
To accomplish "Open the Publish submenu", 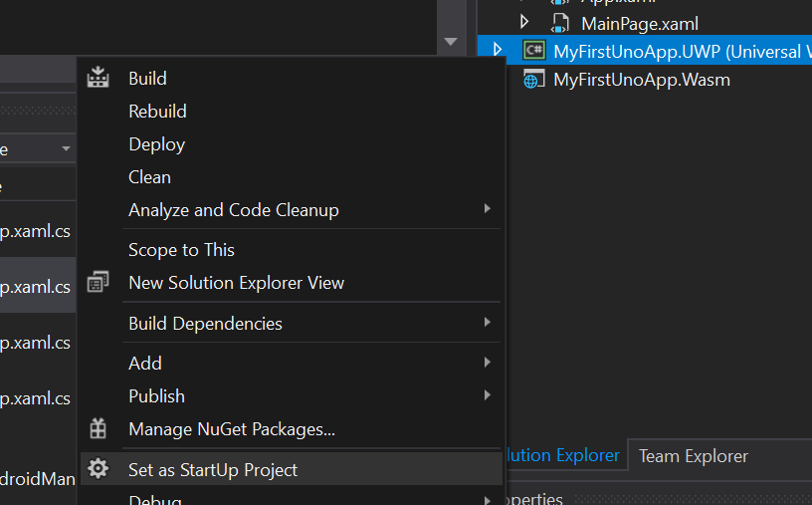I will [290, 396].
